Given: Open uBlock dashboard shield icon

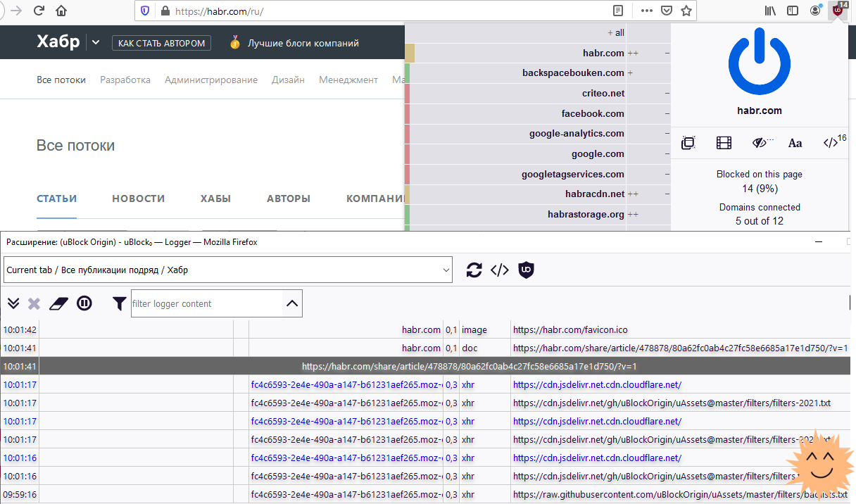Looking at the screenshot, I should pos(526,270).
